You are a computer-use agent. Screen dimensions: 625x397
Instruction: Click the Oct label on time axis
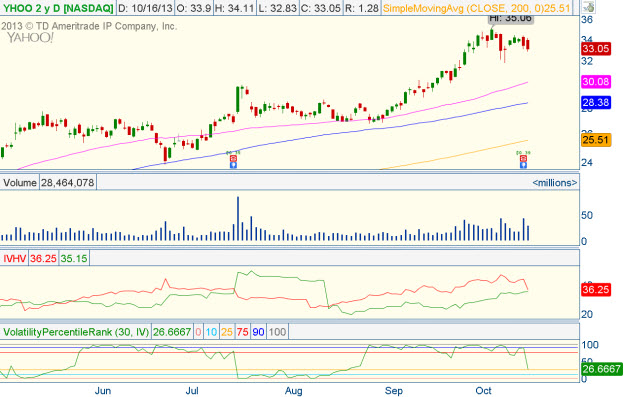coord(483,391)
